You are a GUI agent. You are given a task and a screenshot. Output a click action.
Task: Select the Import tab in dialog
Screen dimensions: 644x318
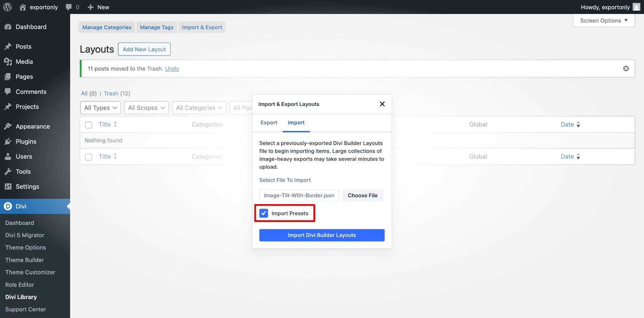coord(296,122)
